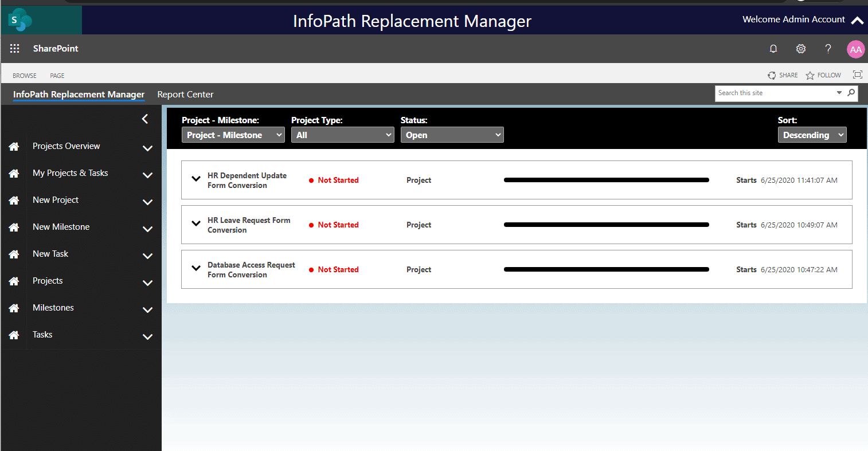Click the help question mark icon
Image resolution: width=868 pixels, height=451 pixels.
point(828,49)
